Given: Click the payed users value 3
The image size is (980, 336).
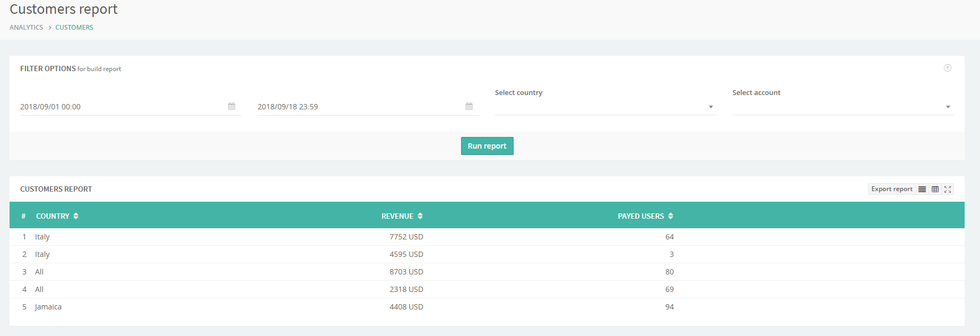Looking at the screenshot, I should click(x=672, y=254).
